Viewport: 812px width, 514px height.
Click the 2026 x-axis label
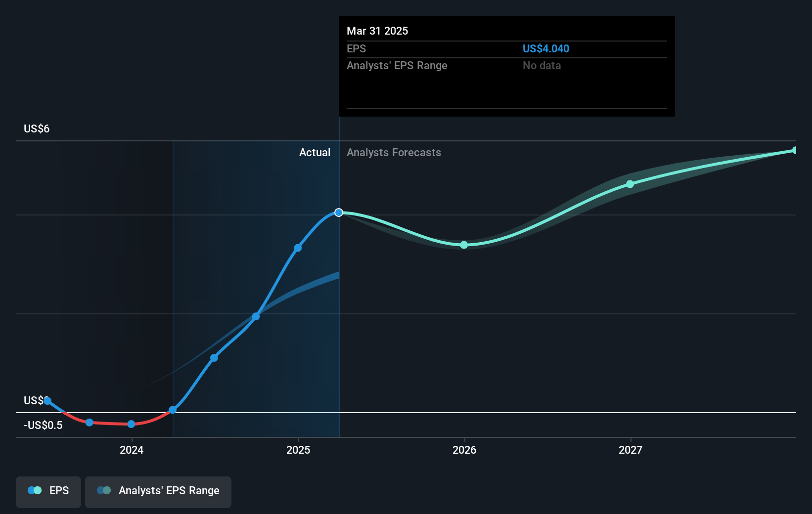tap(464, 450)
